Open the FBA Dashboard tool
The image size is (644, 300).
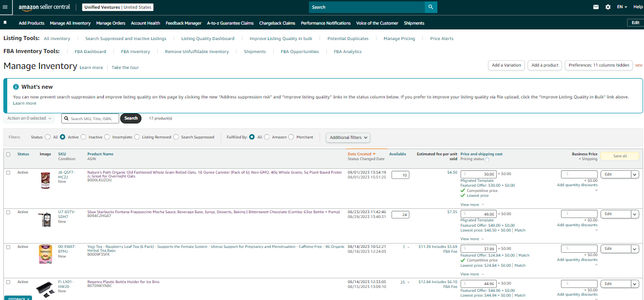[90, 52]
